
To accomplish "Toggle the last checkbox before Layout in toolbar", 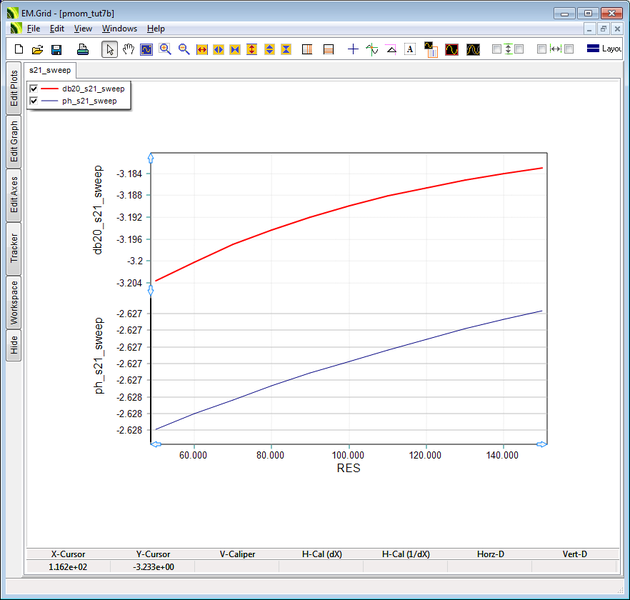I will [568, 49].
